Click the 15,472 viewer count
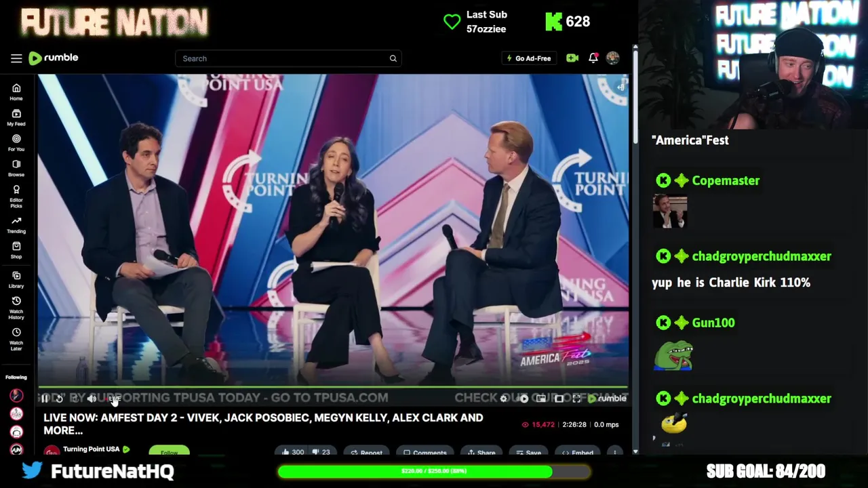Screen dimensions: 868x488 pyautogui.click(x=538, y=424)
